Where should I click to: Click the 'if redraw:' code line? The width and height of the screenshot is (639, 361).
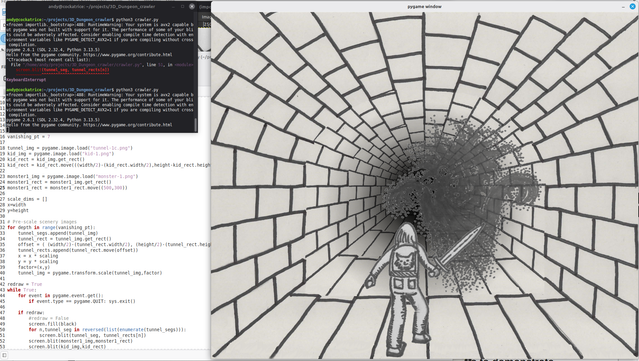pyautogui.click(x=30, y=313)
